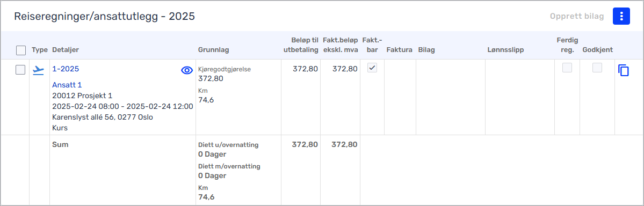Click the Beløp til utbetaling column header
Viewport: 644px width, 206px height.
click(x=303, y=45)
